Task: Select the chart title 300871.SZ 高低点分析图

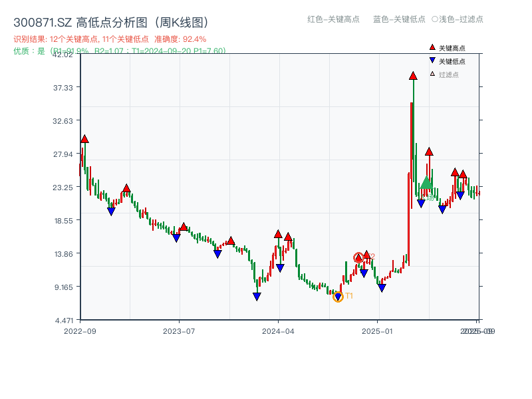Action: click(x=80, y=21)
